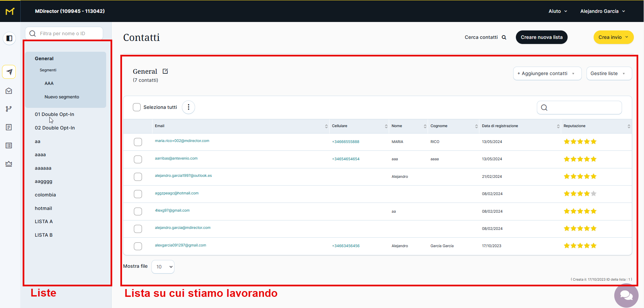Click the crown icon in sidebar
This screenshot has height=308, width=644.
(x=9, y=164)
